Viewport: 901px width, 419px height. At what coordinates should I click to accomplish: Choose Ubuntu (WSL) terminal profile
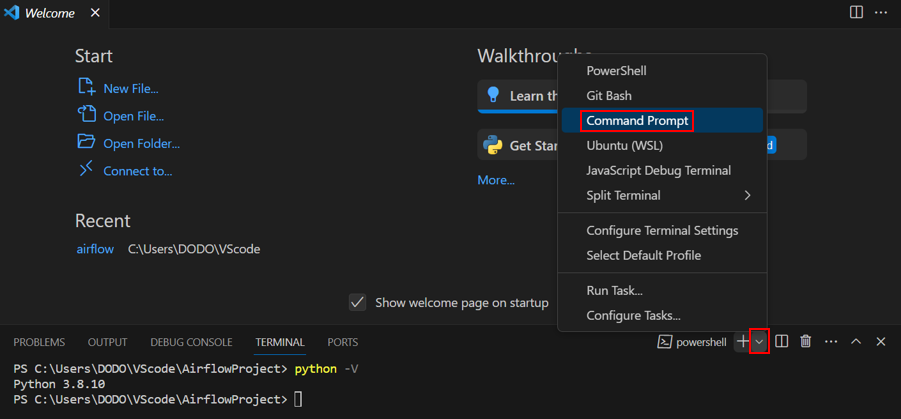662,146
